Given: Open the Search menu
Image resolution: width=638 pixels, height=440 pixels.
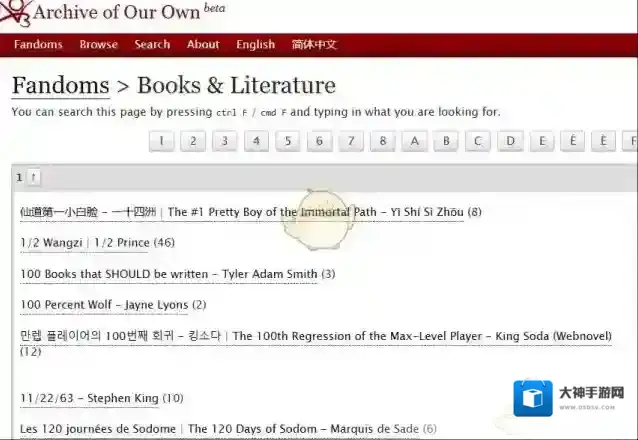Looking at the screenshot, I should click(152, 44).
